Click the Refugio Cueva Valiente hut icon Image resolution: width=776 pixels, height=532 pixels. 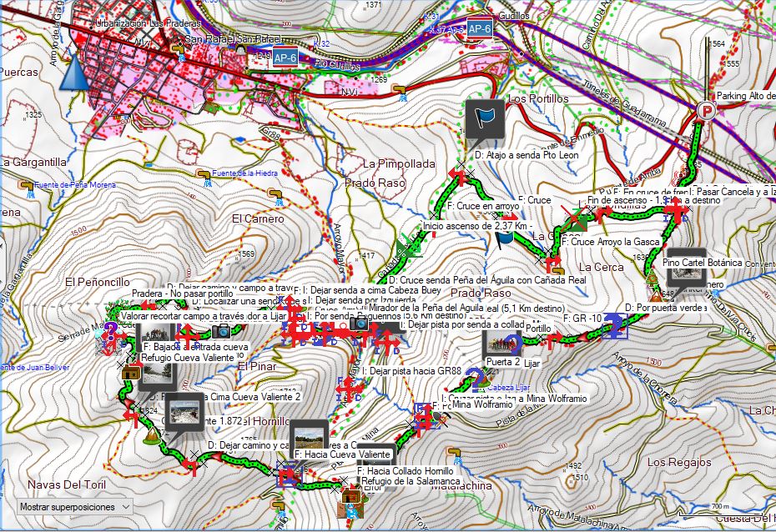point(131,373)
